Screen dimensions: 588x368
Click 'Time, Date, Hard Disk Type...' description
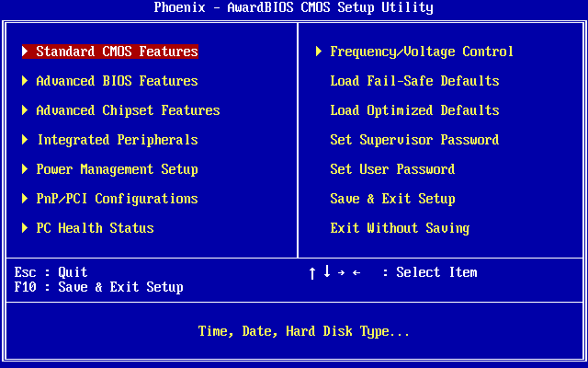304,331
